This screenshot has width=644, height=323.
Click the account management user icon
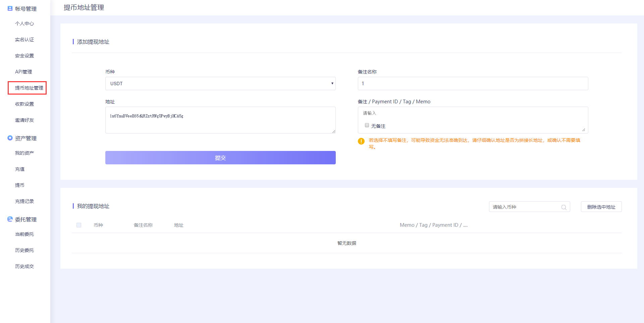pyautogui.click(x=10, y=8)
